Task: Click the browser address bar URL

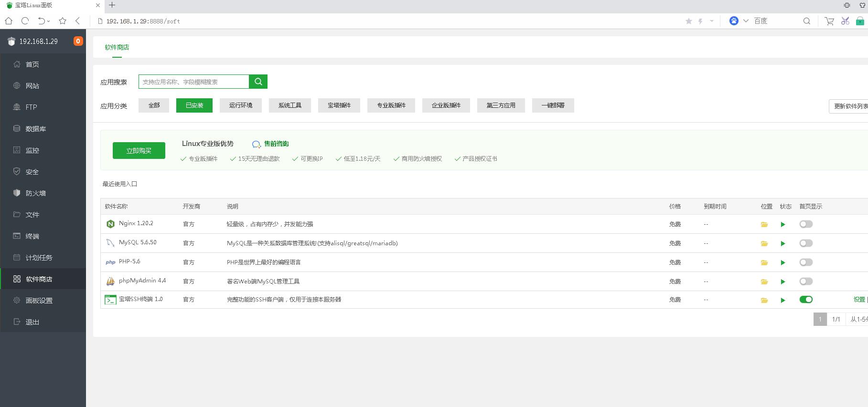Action: click(x=143, y=21)
